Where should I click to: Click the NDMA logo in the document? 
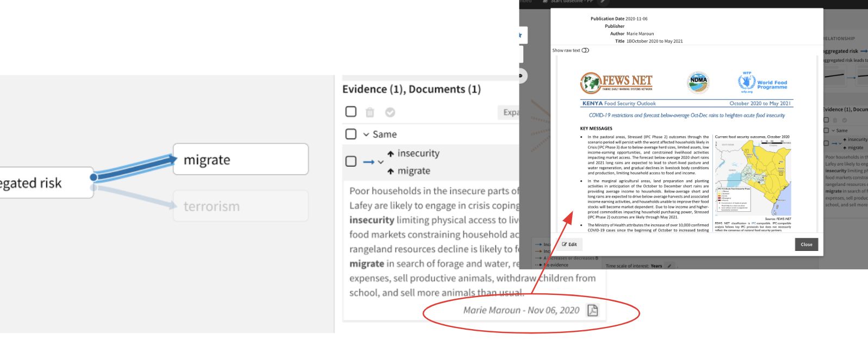tap(698, 82)
